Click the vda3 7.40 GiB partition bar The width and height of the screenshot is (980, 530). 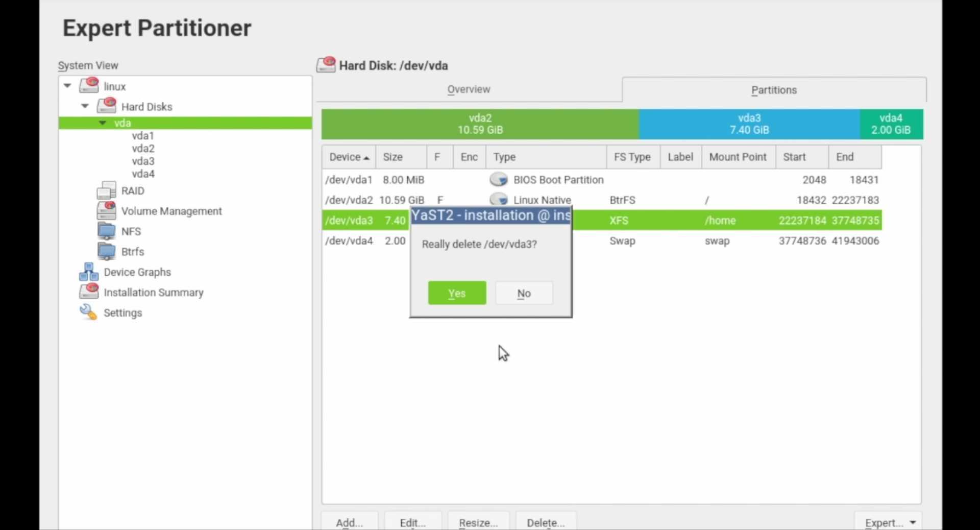pos(749,124)
